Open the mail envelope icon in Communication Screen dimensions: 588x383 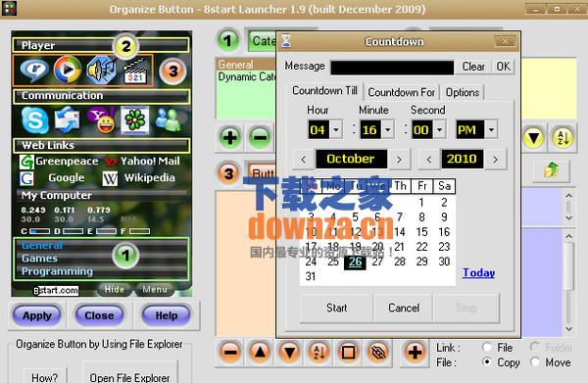click(x=67, y=120)
